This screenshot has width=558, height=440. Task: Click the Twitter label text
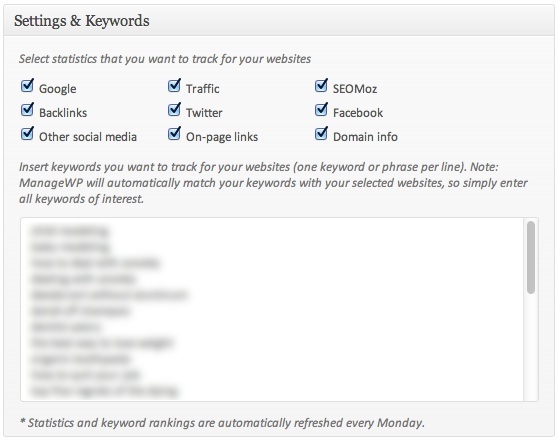[x=204, y=113]
